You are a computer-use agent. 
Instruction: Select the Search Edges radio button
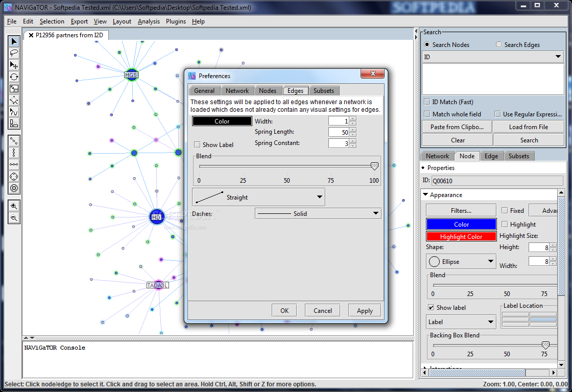[498, 44]
